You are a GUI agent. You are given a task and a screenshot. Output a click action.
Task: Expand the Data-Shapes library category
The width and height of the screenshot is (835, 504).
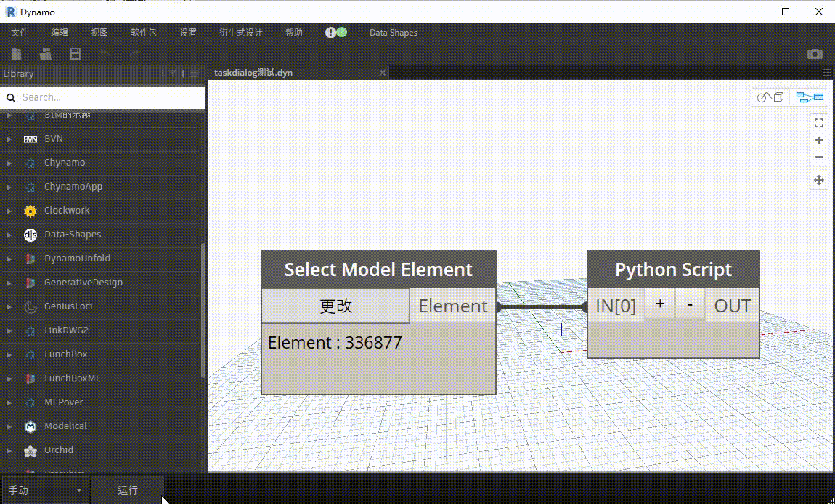pos(9,235)
